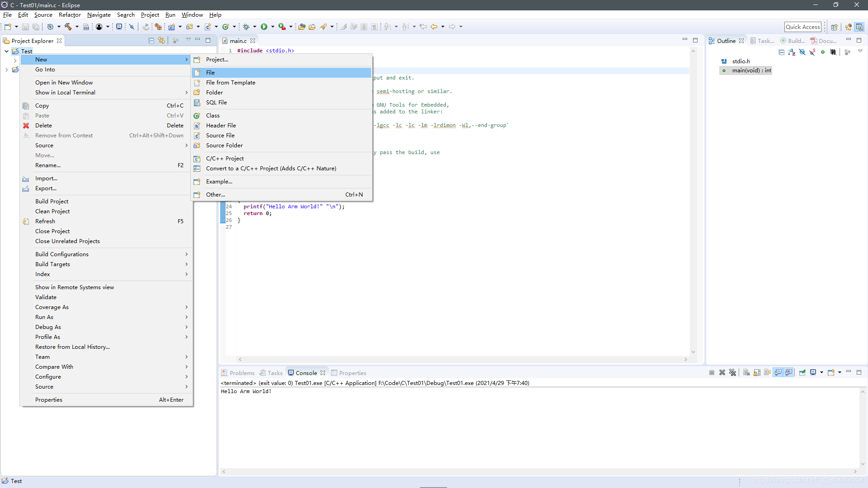
Task: Click Properties in the context menu
Action: (107, 399)
